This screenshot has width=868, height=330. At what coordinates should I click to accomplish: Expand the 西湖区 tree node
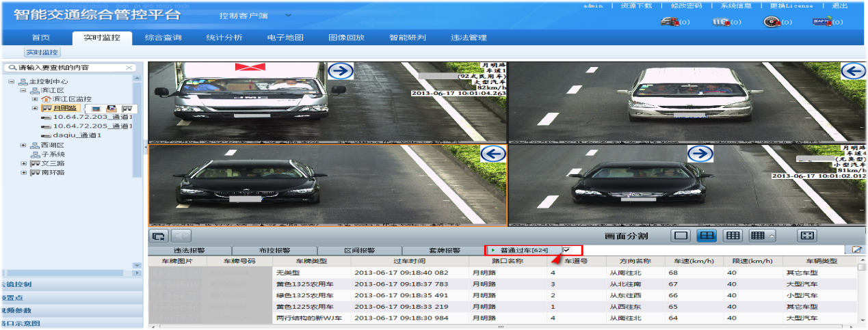pos(23,145)
